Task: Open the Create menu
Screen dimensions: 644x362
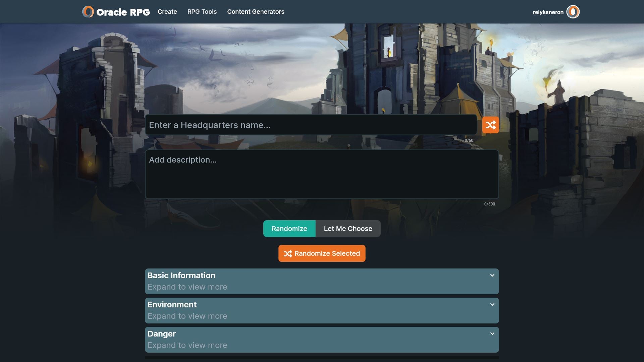Action: [x=167, y=12]
